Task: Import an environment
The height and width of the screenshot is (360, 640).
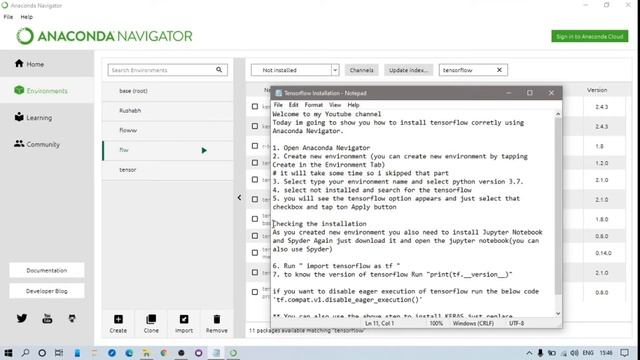Action: pyautogui.click(x=184, y=324)
